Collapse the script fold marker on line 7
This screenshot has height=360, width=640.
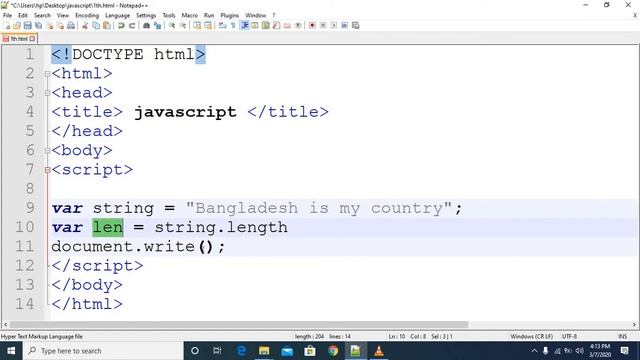click(47, 170)
